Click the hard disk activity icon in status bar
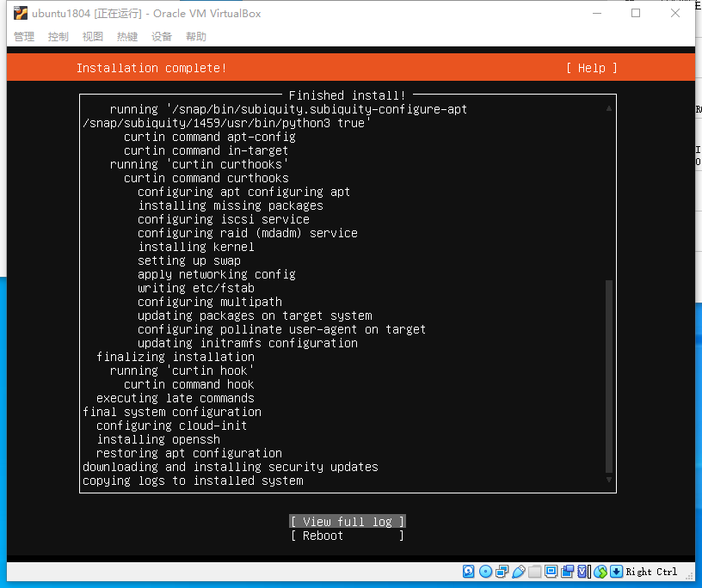Image resolution: width=702 pixels, height=588 pixels. 467,571
